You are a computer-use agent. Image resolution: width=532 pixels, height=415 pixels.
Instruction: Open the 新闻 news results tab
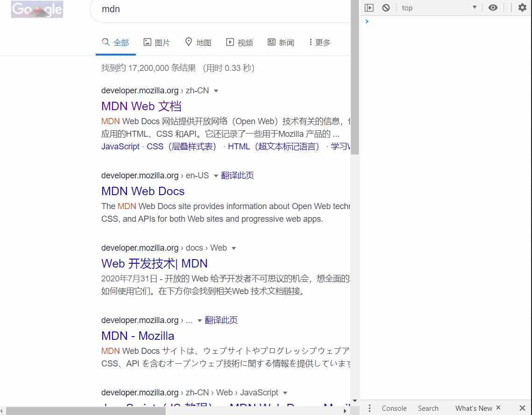coord(281,43)
